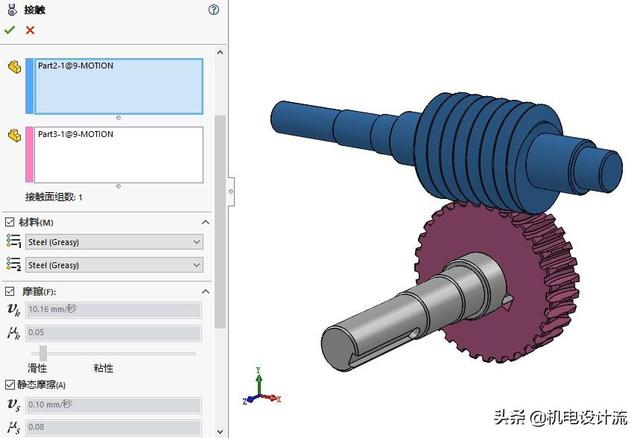The image size is (640, 438).
Task: Click the 滑性 slider label
Action: 37,368
